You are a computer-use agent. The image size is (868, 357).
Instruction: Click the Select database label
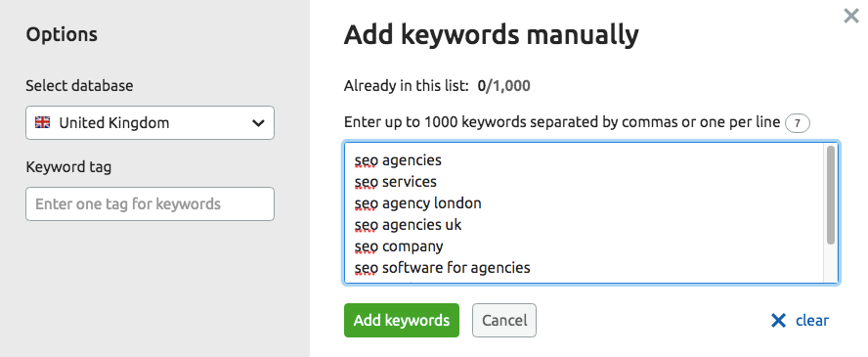click(x=79, y=86)
